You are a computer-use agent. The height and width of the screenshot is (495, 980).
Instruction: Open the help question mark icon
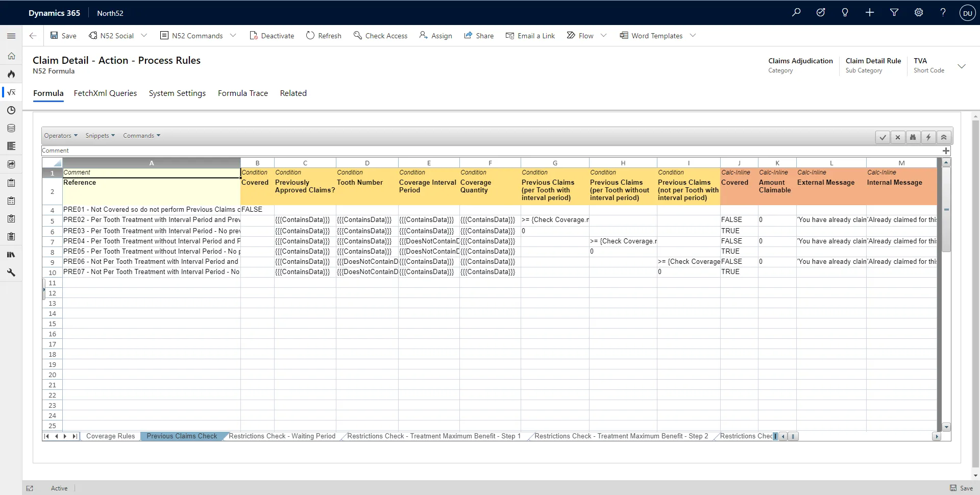click(x=943, y=13)
